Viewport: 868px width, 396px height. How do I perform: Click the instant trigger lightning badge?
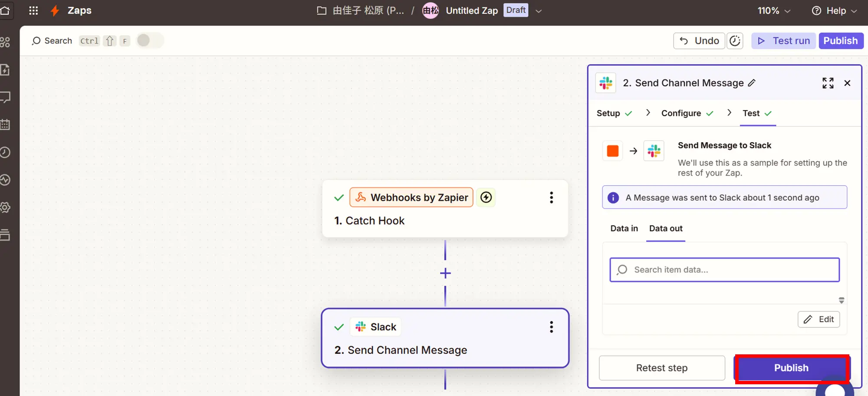pyautogui.click(x=486, y=197)
